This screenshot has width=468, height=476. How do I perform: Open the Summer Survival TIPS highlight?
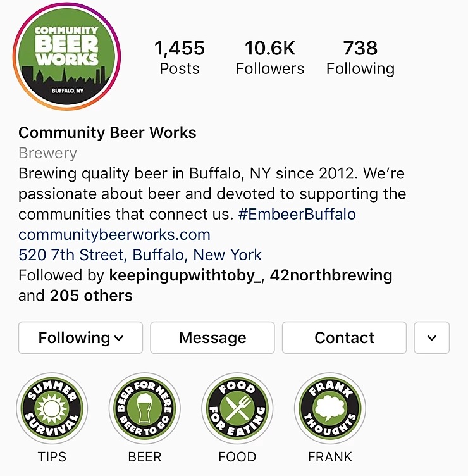(x=52, y=408)
